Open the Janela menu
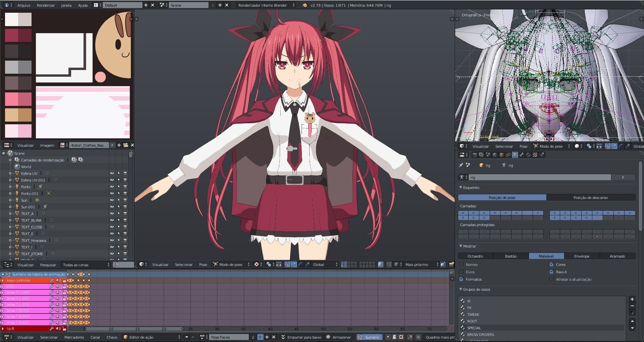The image size is (644, 342). click(66, 5)
